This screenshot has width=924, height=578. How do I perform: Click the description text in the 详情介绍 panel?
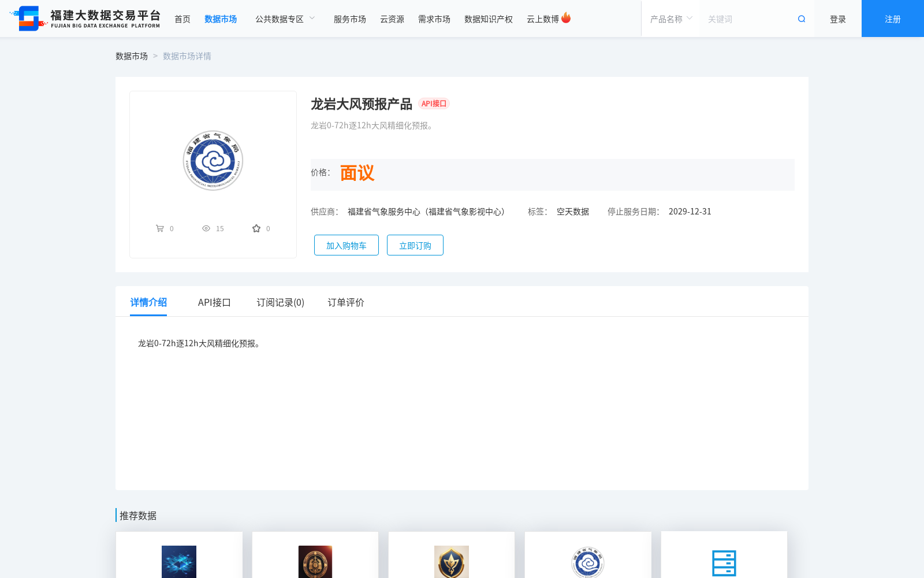tap(200, 343)
